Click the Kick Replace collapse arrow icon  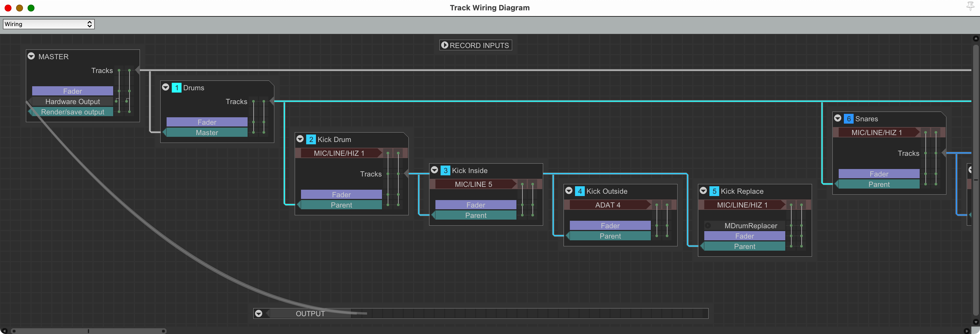[x=703, y=191]
